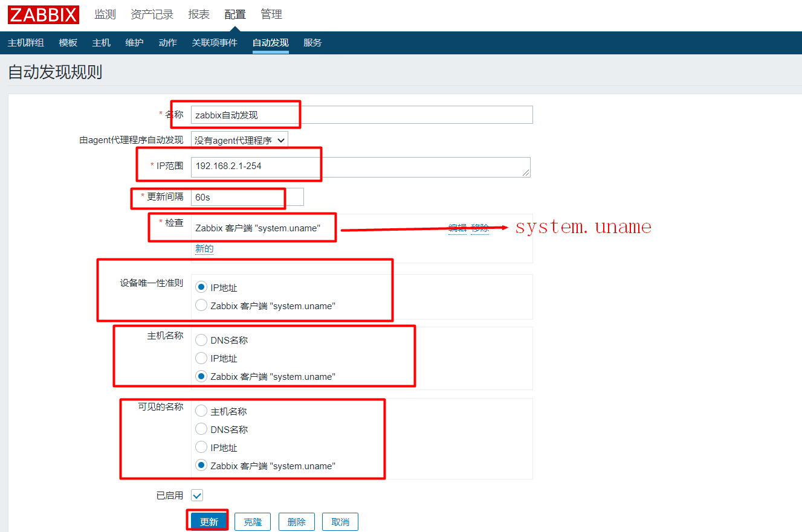Screen dimensions: 802x532
Task: Open the 报表 top menu
Action: coord(199,14)
